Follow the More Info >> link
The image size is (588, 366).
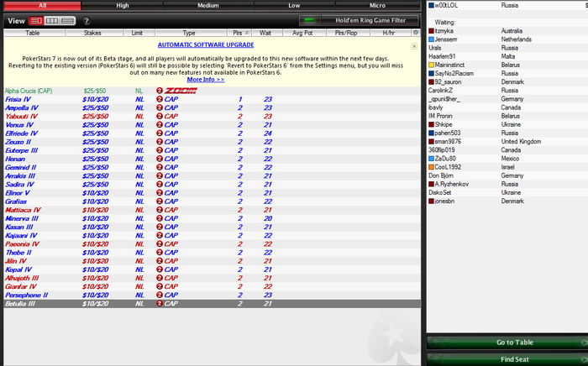(206, 80)
